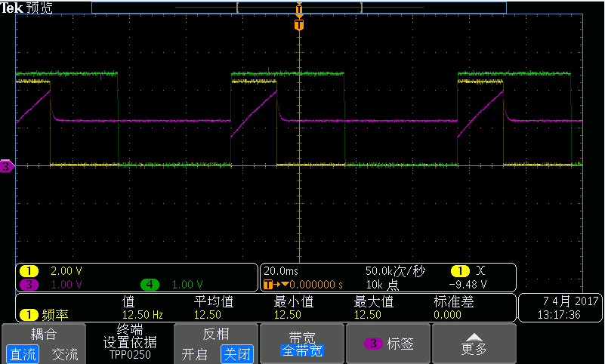The height and width of the screenshot is (364, 605).
Task: Select channel 3 magenta badge in scale readout
Action: click(29, 285)
